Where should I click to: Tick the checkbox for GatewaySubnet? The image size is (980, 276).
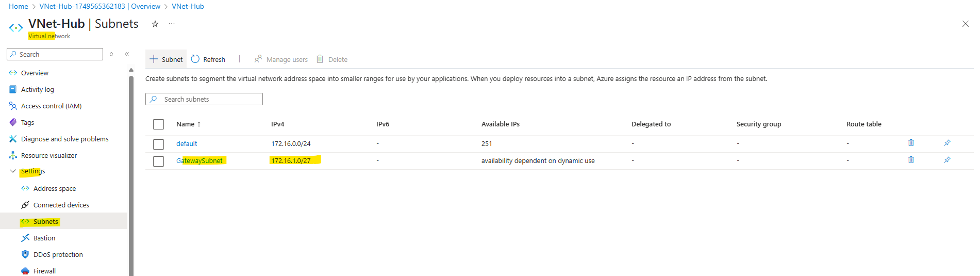[159, 161]
